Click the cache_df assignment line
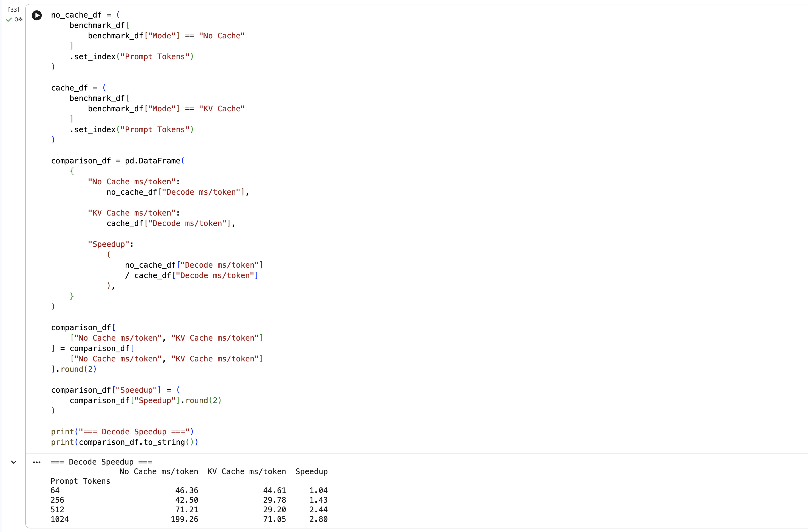The image size is (808, 532). (78, 88)
